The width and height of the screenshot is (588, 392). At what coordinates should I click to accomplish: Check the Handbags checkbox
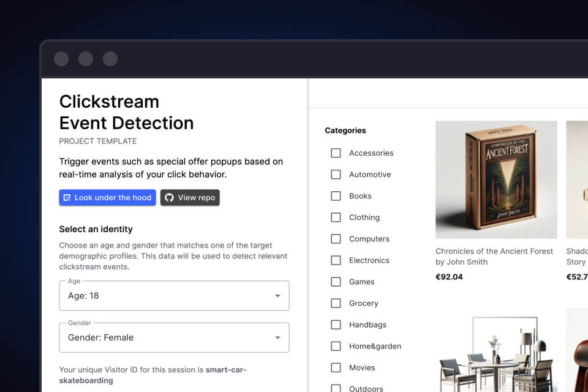pos(336,324)
